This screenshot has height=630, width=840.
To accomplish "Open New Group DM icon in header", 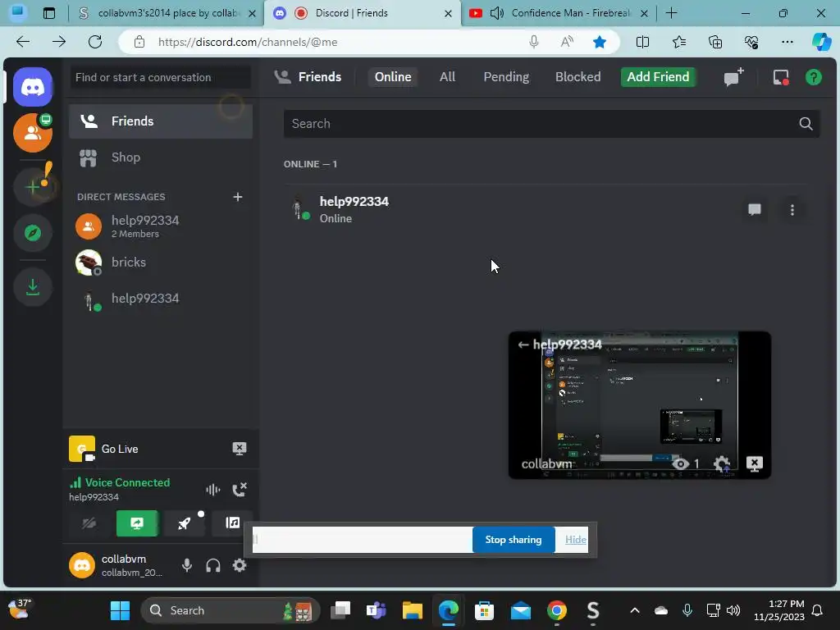I will pyautogui.click(x=734, y=77).
